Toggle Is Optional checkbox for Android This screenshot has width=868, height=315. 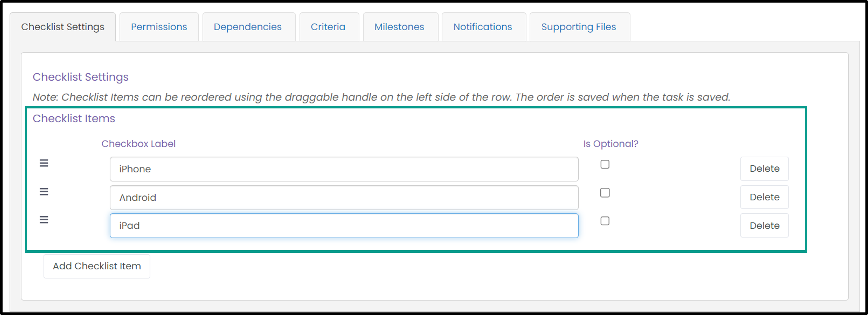pos(605,193)
